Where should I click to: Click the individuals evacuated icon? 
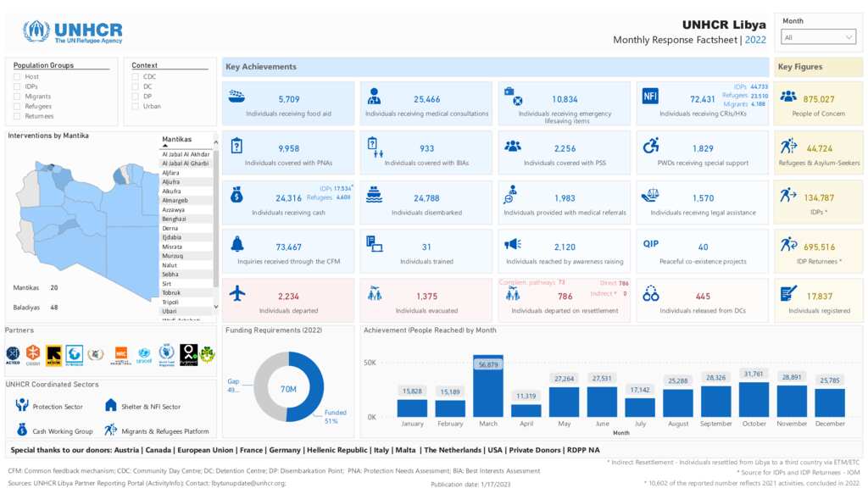[x=375, y=293]
